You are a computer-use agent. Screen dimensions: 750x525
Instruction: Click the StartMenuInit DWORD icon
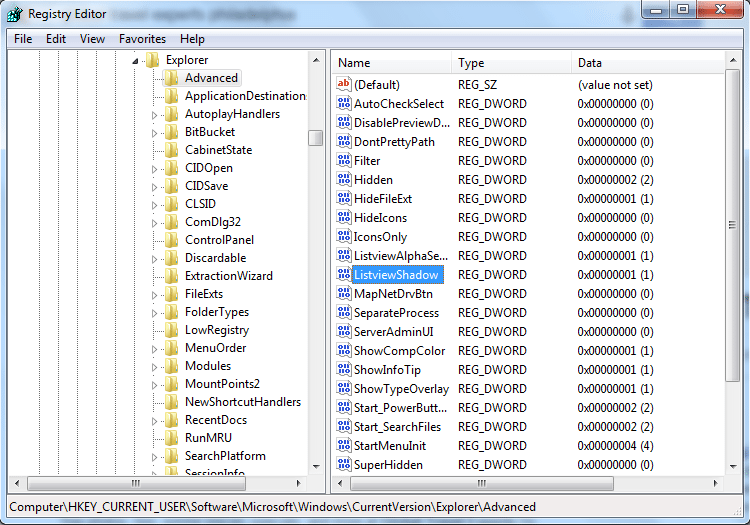(x=344, y=445)
